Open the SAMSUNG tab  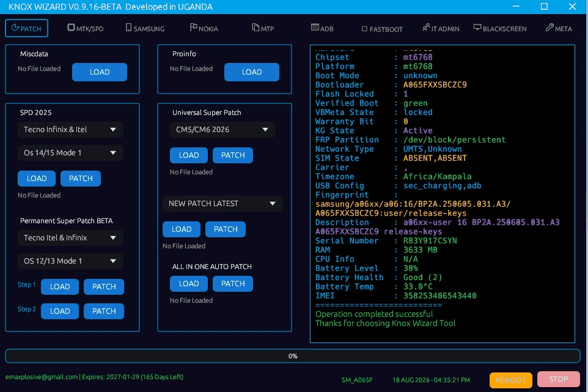[145, 29]
